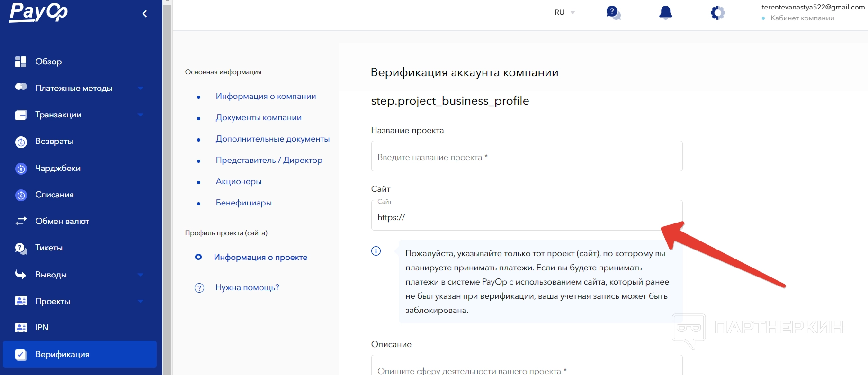Screen dimensions: 868x375
Task: Open the RU language dropdown
Action: (564, 12)
